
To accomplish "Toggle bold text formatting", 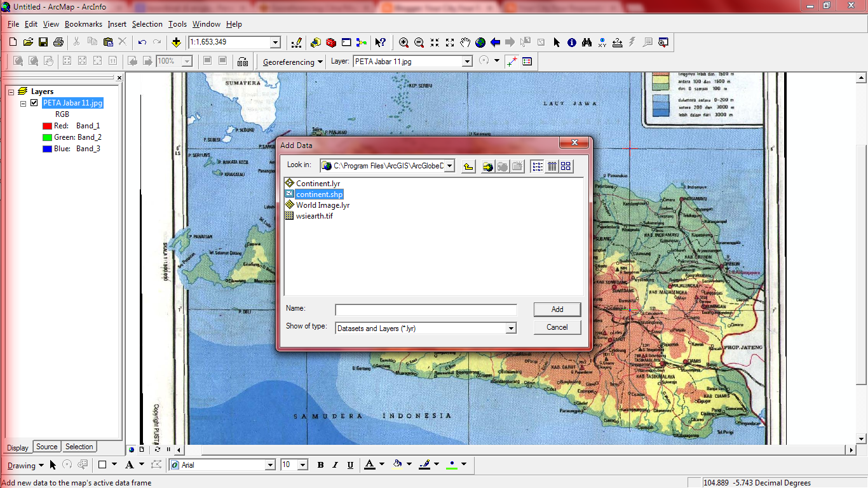I will tap(320, 464).
